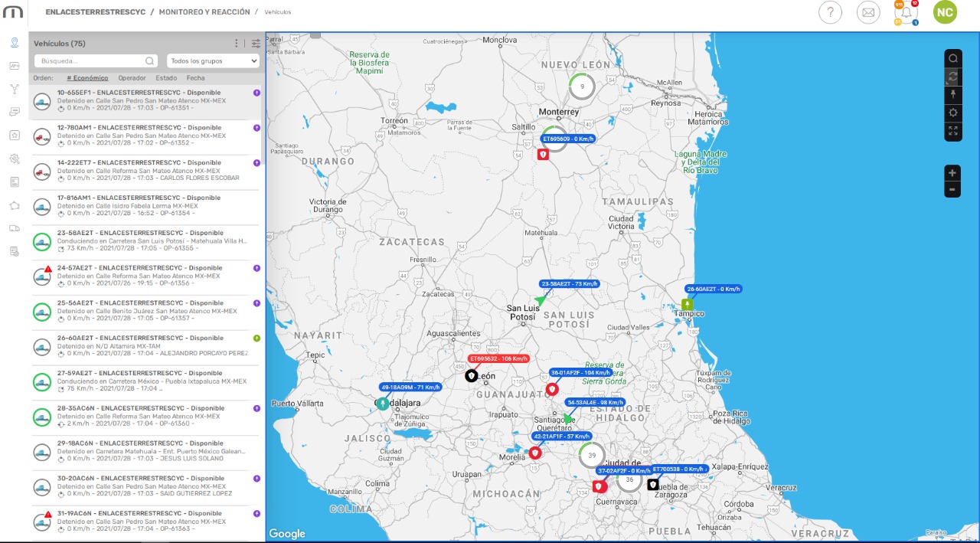The width and height of the screenshot is (980, 543).
Task: Expand the map to fullscreen
Action: coord(952,131)
